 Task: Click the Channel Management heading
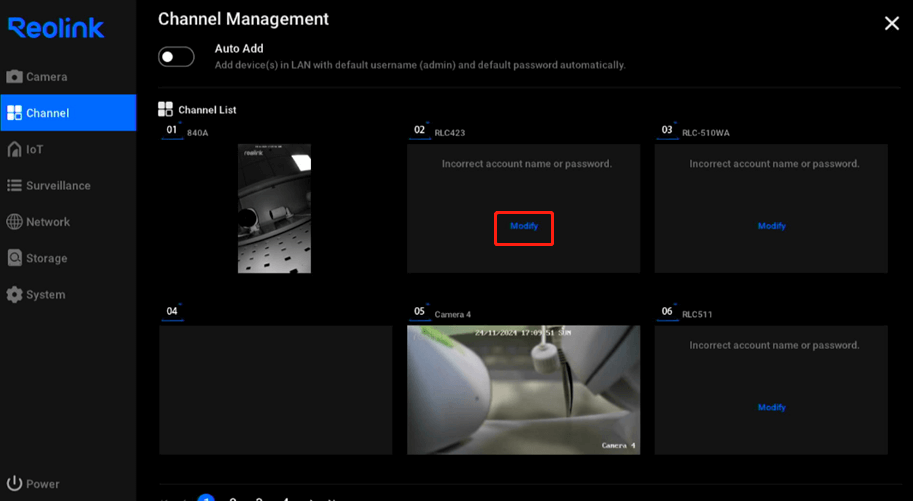(243, 19)
